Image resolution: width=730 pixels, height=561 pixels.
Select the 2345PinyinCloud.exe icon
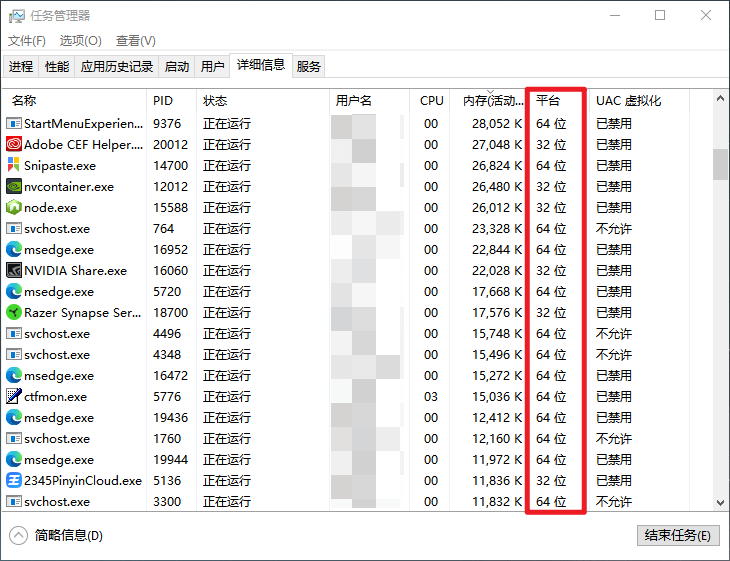(14, 481)
